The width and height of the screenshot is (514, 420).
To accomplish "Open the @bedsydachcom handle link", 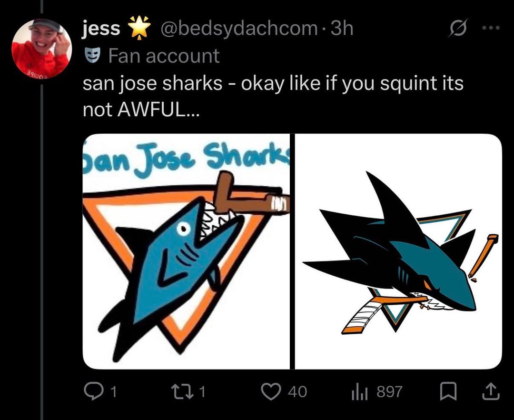I will click(x=239, y=29).
